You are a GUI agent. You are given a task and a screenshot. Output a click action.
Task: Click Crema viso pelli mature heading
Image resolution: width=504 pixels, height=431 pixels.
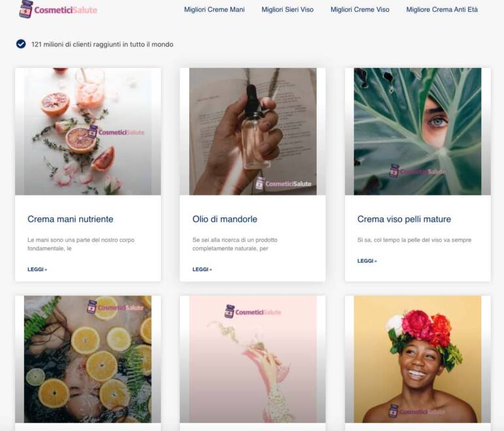[404, 219]
